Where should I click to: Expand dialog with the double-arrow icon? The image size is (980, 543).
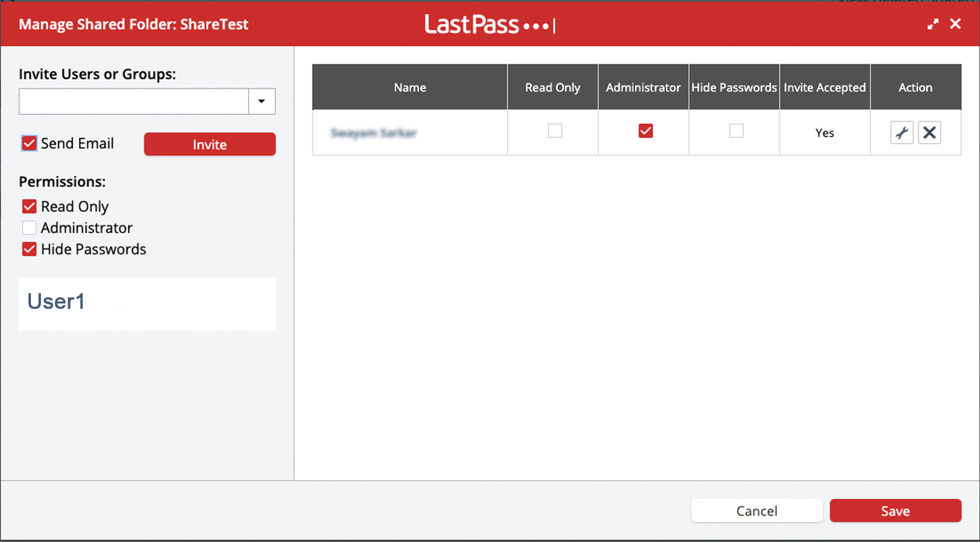933,24
